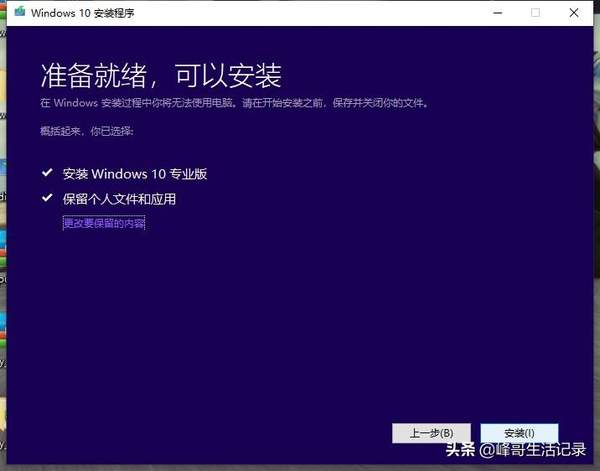Click the 概括起来，你已选择 text
The height and width of the screenshot is (471, 600).
87,131
